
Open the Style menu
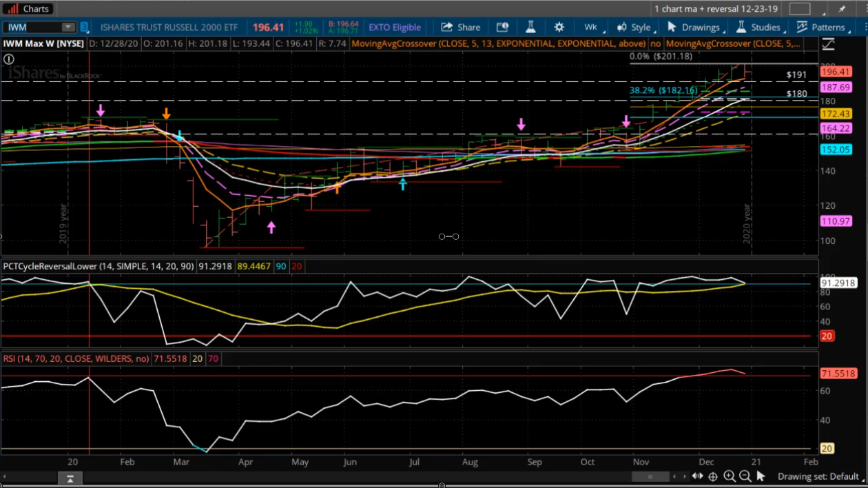pyautogui.click(x=634, y=27)
